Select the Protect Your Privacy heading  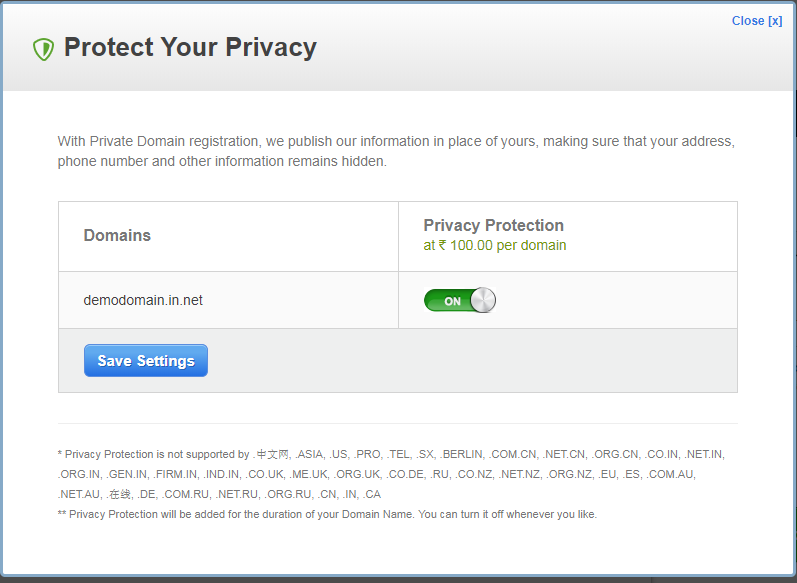[x=190, y=48]
